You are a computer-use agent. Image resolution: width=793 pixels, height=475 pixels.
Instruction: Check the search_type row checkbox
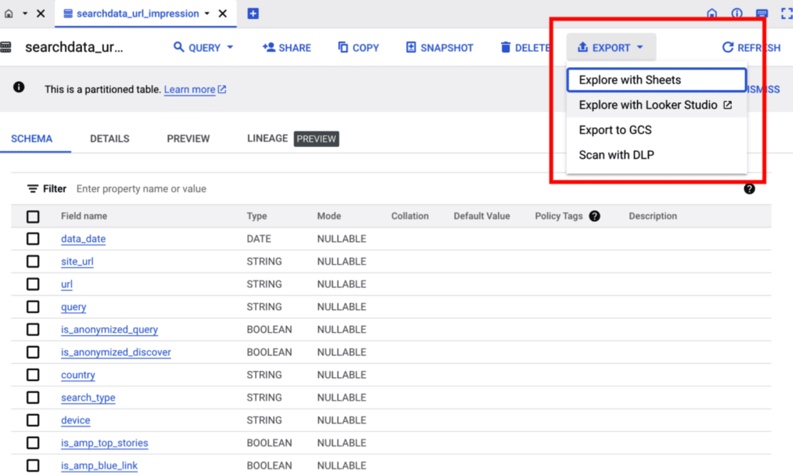33,398
